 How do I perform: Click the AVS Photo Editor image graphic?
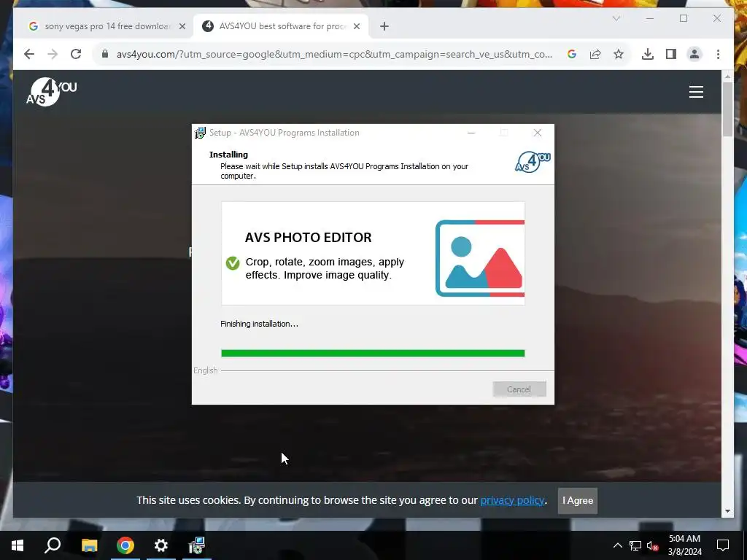click(480, 258)
